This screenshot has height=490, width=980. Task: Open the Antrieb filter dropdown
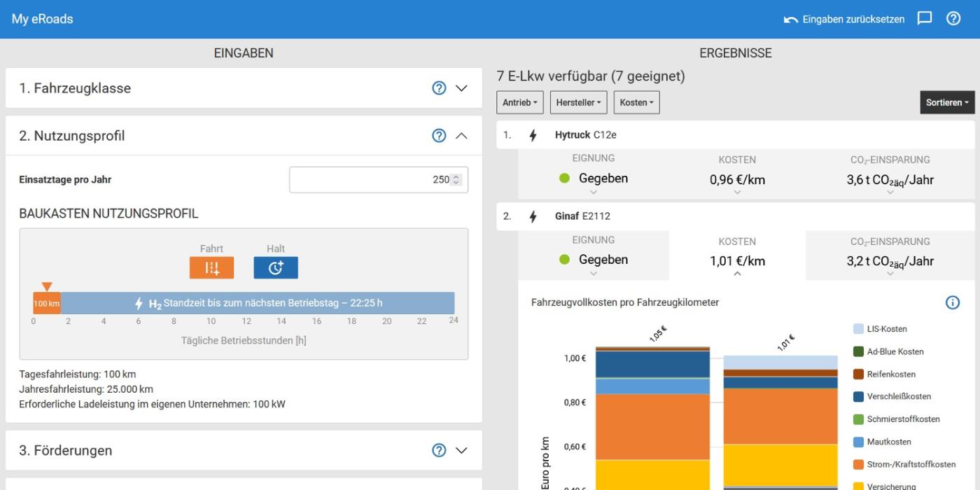(x=520, y=102)
